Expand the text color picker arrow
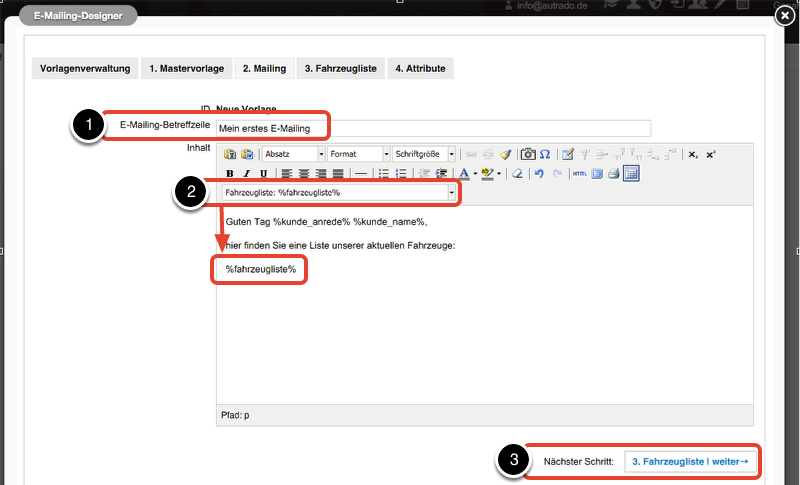Screen dimensions: 800x485 tap(475, 173)
